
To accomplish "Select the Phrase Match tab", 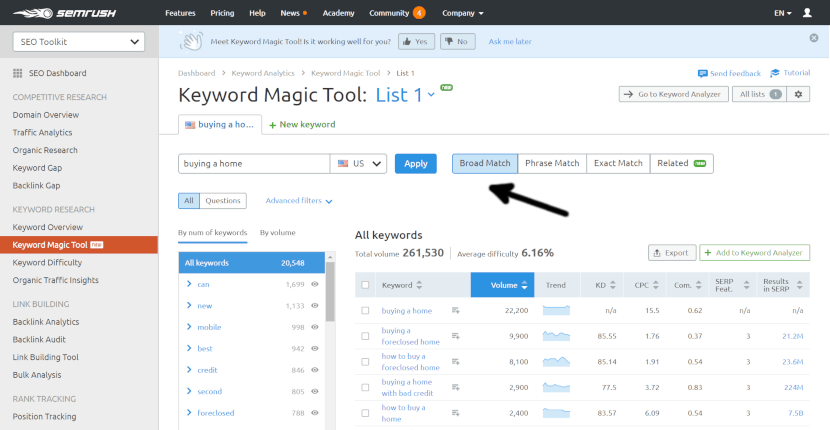I will [x=552, y=163].
